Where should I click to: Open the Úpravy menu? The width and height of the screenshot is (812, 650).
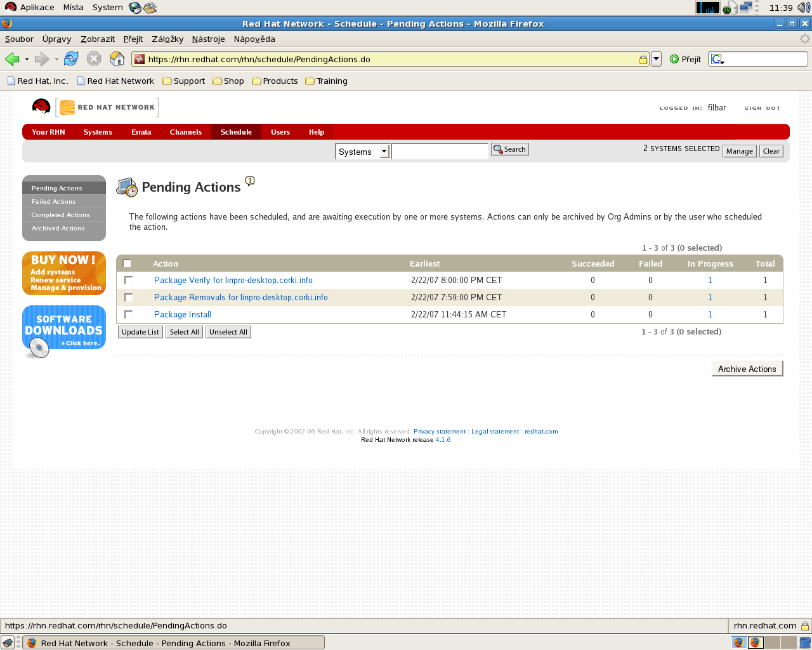pyautogui.click(x=57, y=39)
